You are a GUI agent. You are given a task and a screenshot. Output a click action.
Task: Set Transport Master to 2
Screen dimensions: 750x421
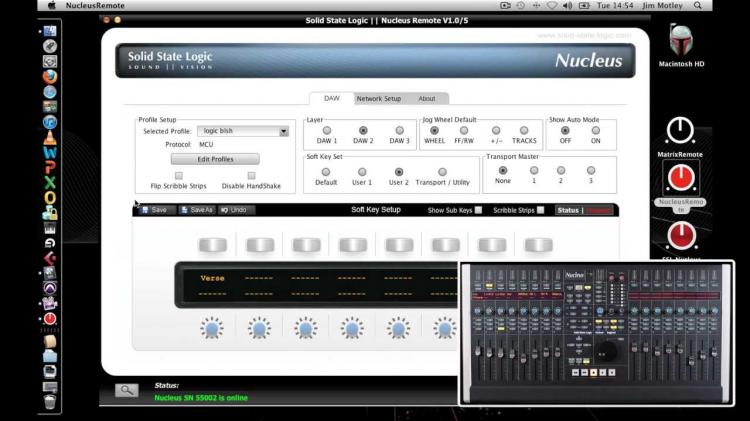click(x=561, y=170)
